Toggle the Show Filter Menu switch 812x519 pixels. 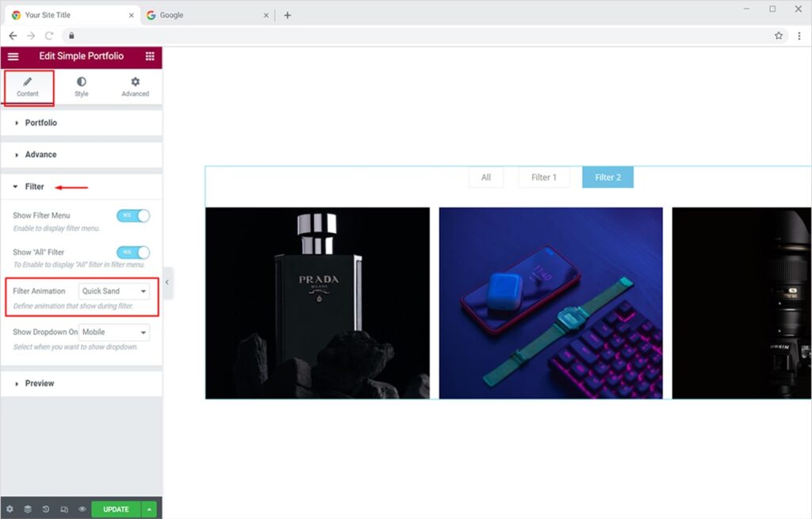coord(132,216)
